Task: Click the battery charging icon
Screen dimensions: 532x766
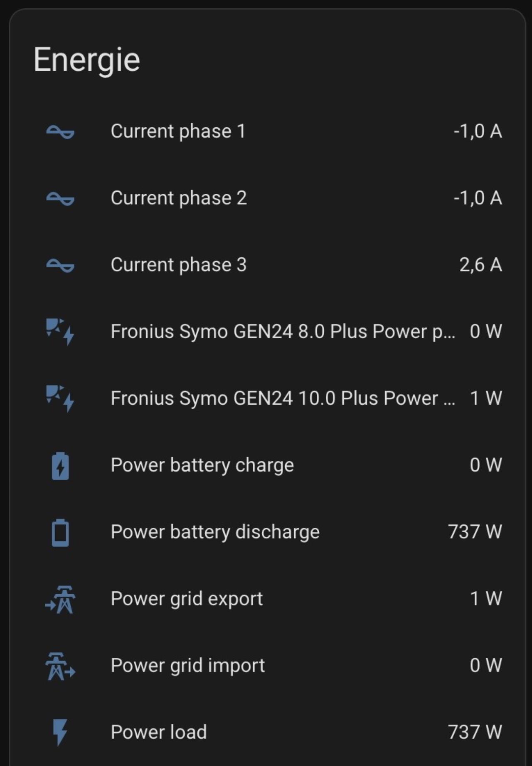Action: 60,465
